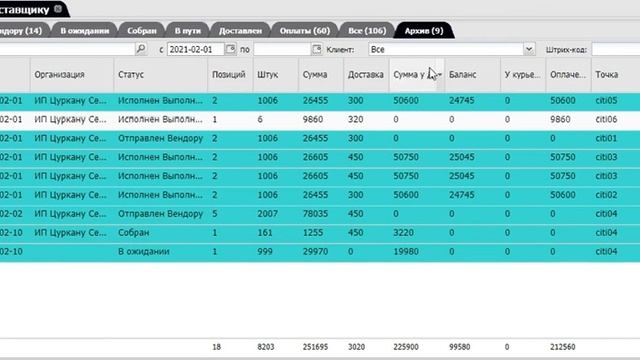Select the Архив (9) tab
The width and height of the screenshot is (640, 360).
(424, 31)
